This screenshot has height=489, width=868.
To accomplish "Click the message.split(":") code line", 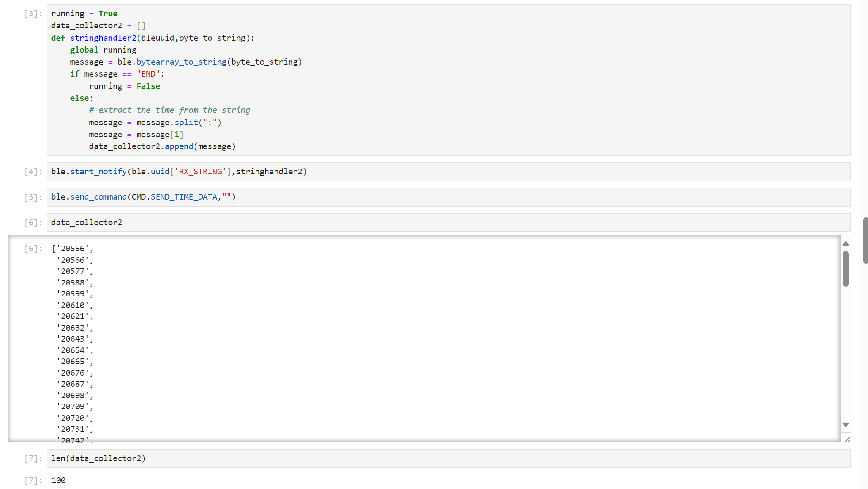I will (x=155, y=123).
